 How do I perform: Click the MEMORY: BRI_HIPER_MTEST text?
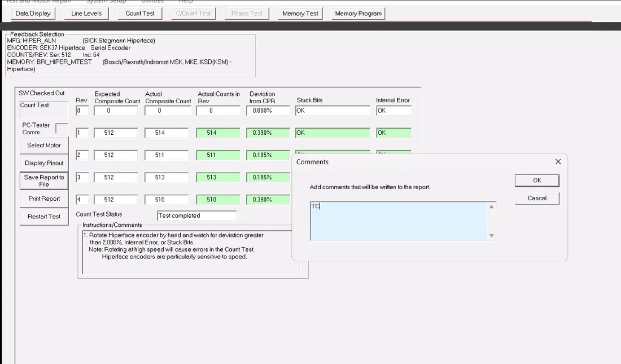click(49, 62)
